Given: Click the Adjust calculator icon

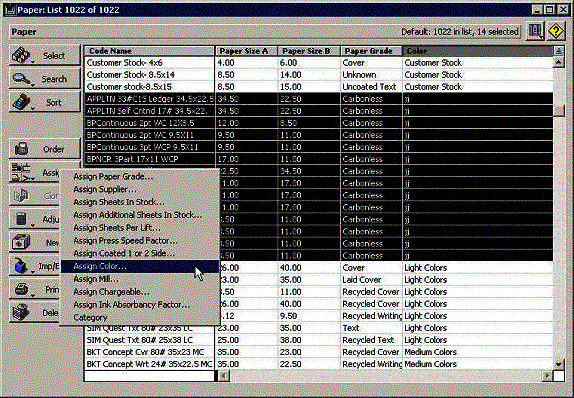Looking at the screenshot, I should click(x=21, y=219).
